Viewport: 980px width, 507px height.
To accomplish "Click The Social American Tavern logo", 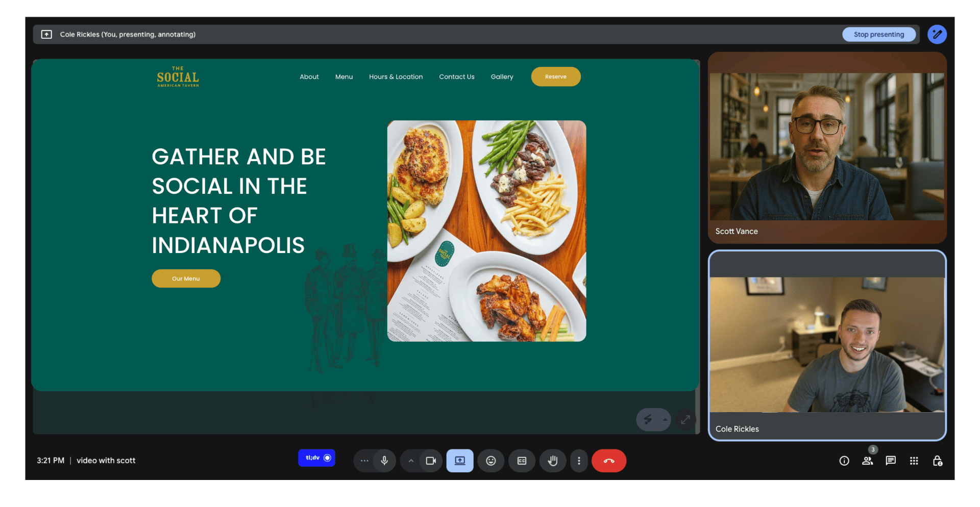I will coord(178,77).
